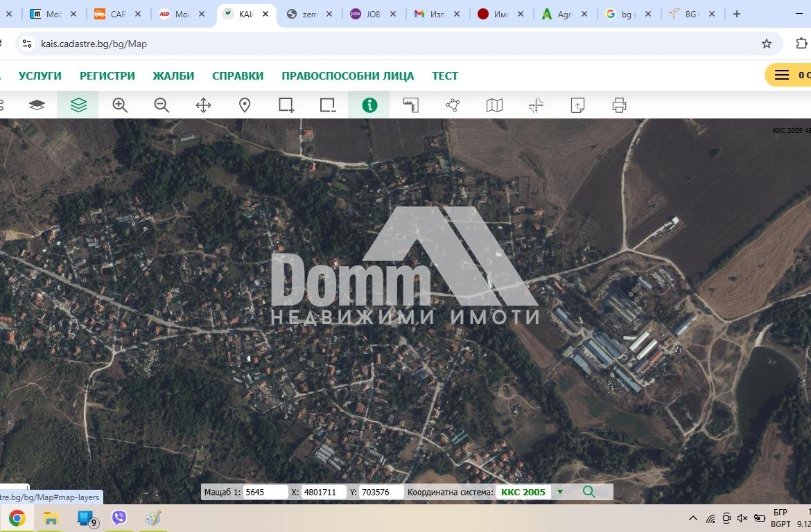Image resolution: width=811 pixels, height=532 pixels.
Task: Toggle the green info identify tool
Action: pyautogui.click(x=369, y=105)
